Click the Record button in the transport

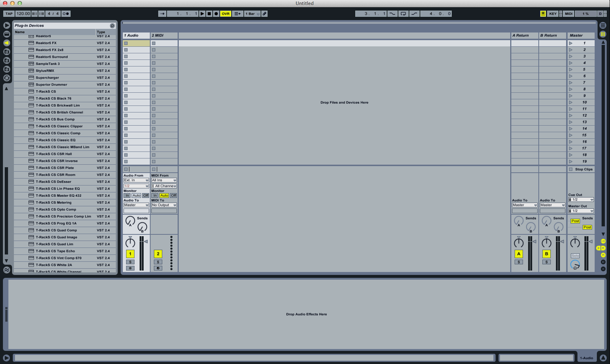point(216,14)
